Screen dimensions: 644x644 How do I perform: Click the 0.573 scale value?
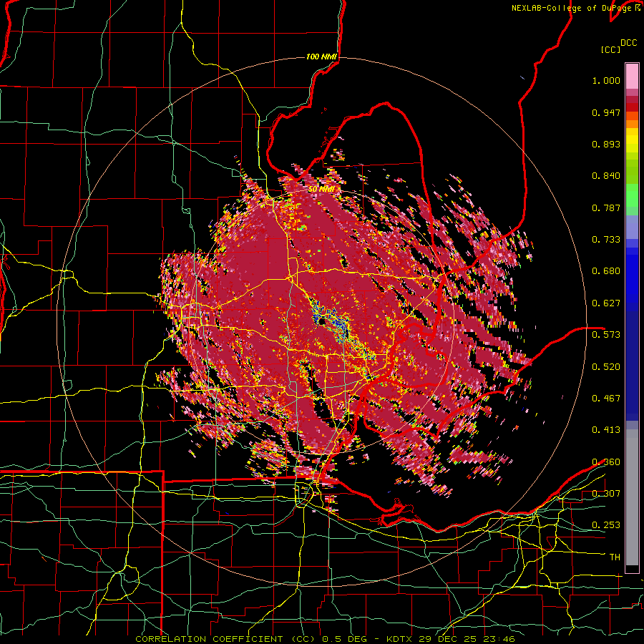[x=606, y=335]
